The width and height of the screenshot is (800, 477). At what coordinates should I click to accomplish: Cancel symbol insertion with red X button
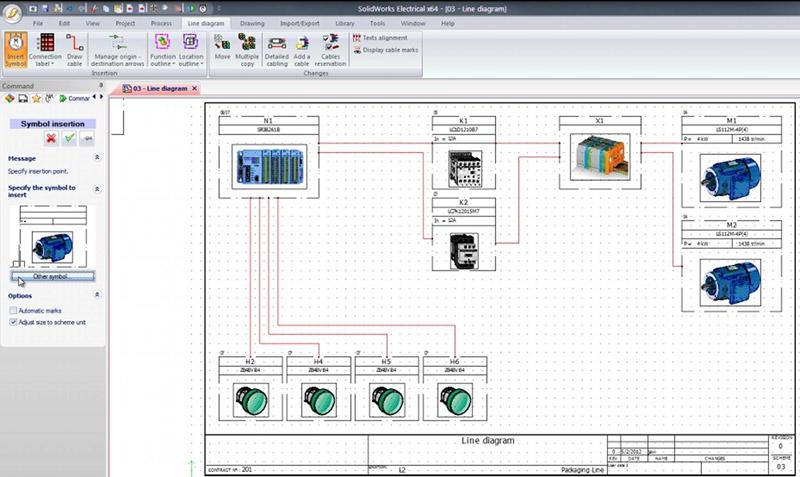pyautogui.click(x=51, y=138)
